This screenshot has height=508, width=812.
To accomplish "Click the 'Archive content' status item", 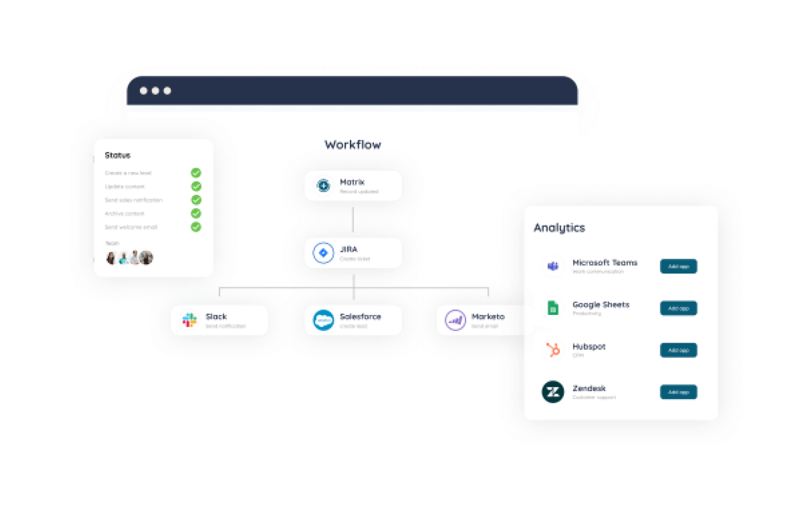I will coord(125,213).
